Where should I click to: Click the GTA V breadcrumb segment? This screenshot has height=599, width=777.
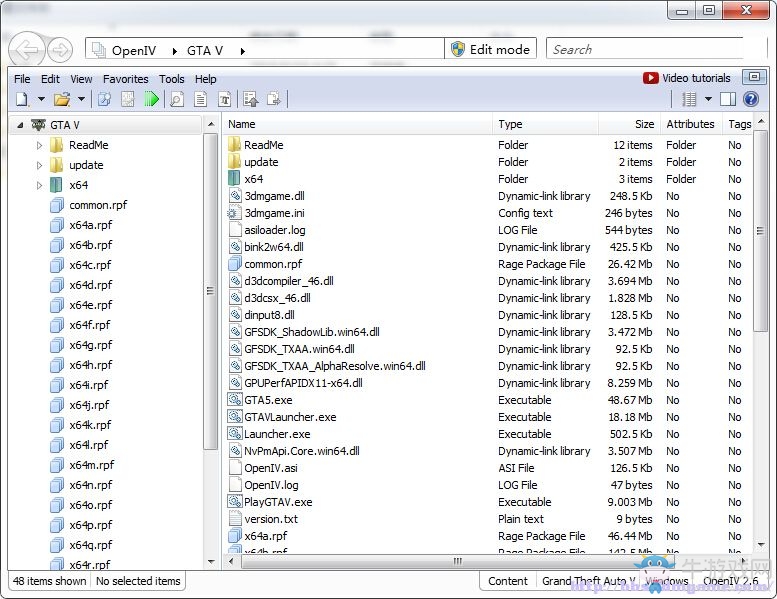coord(205,51)
